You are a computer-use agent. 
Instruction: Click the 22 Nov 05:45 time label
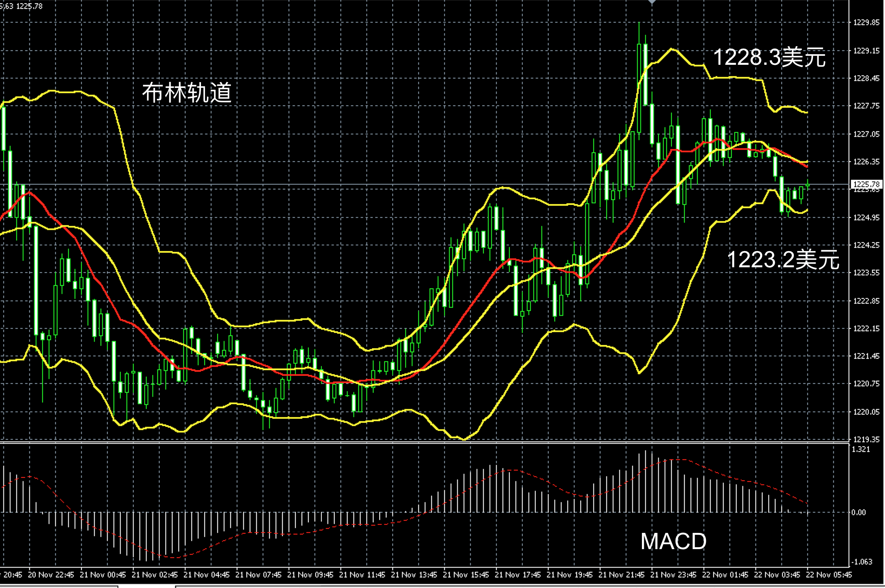(x=829, y=575)
